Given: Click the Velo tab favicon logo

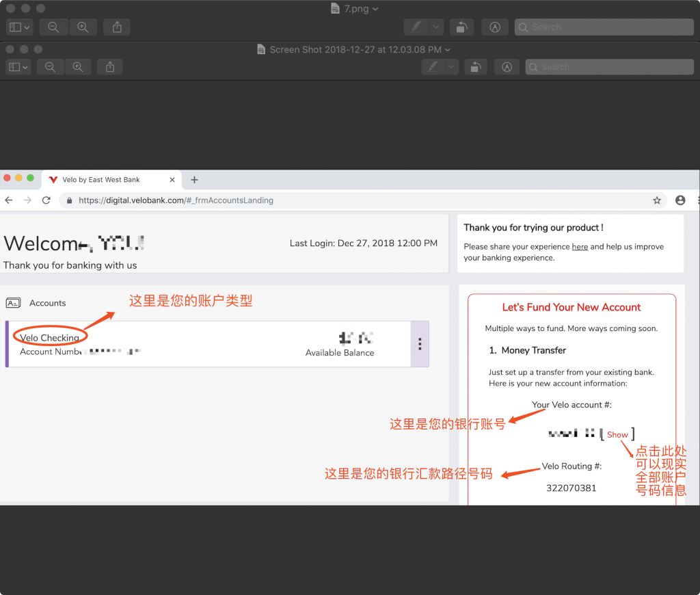Looking at the screenshot, I should tap(53, 180).
